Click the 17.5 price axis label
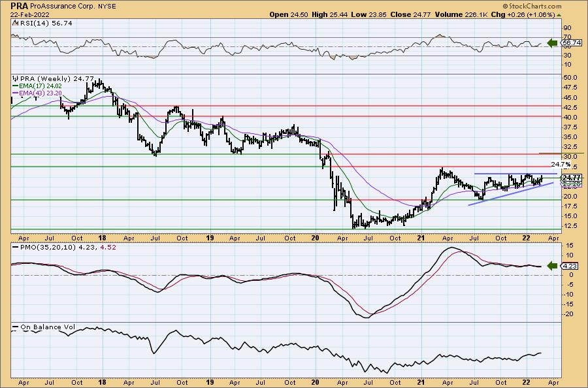This screenshot has width=588, height=388. tap(570, 206)
